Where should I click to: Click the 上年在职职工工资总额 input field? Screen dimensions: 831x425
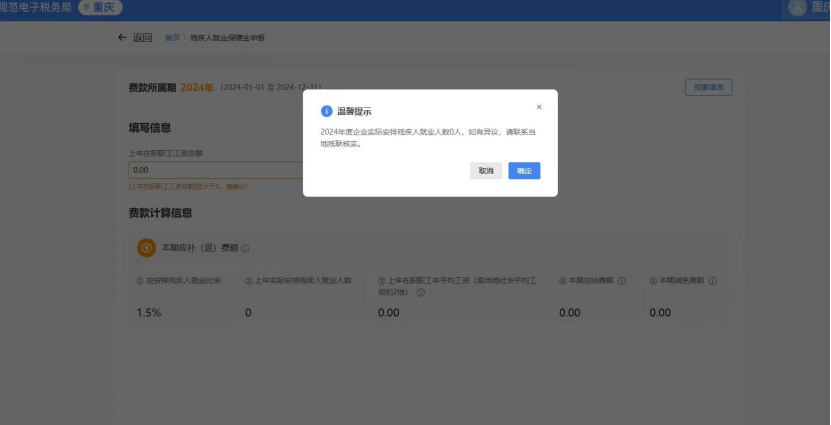216,171
